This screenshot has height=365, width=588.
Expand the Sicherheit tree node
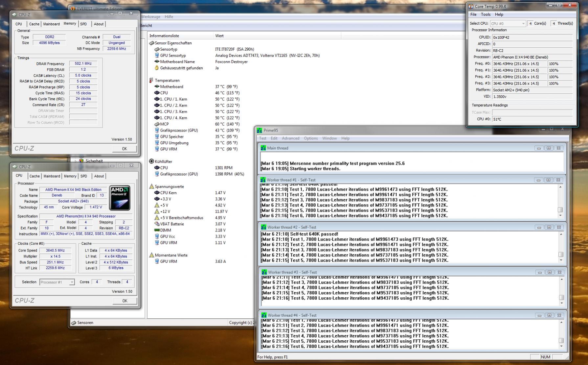click(x=76, y=161)
